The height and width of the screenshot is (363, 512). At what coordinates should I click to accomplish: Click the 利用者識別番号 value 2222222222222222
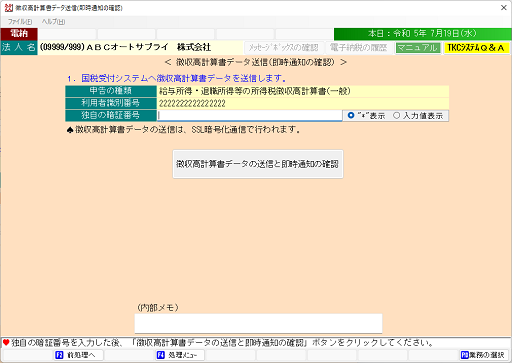click(192, 103)
